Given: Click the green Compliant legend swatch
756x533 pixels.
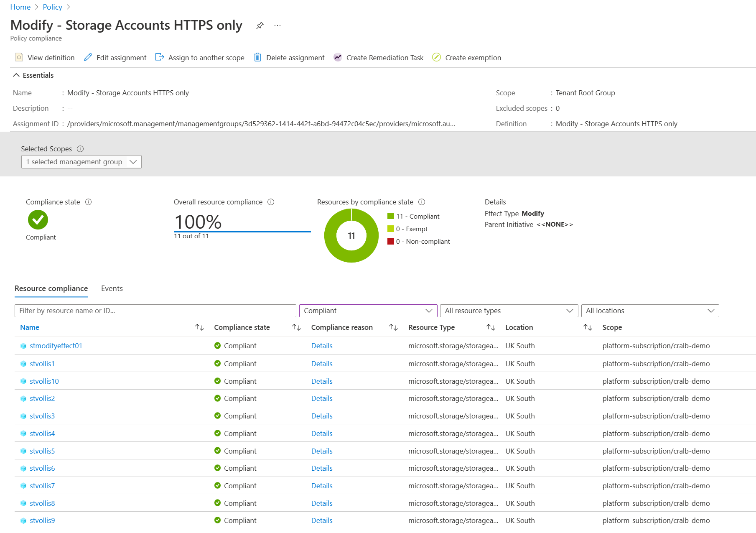Looking at the screenshot, I should [x=391, y=216].
